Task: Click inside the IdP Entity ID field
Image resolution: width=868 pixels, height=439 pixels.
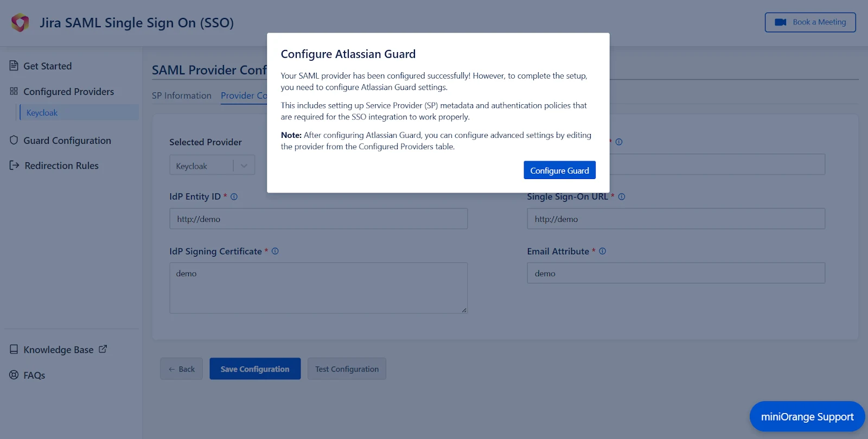Action: point(318,218)
